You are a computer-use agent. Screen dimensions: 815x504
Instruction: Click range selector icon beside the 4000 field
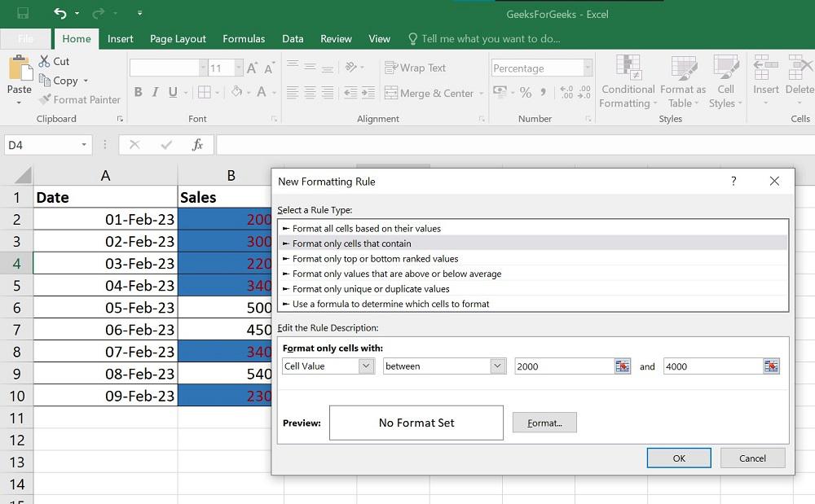771,366
